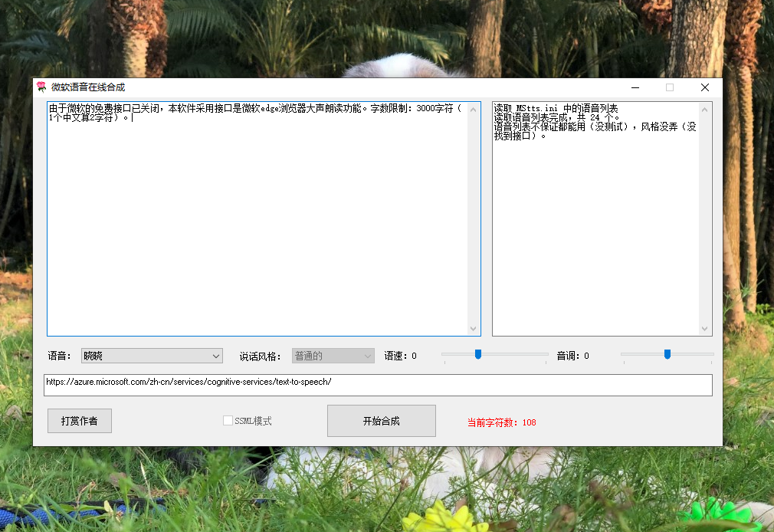Image resolution: width=774 pixels, height=532 pixels.
Task: Click the rose app icon in title bar
Action: coord(41,87)
